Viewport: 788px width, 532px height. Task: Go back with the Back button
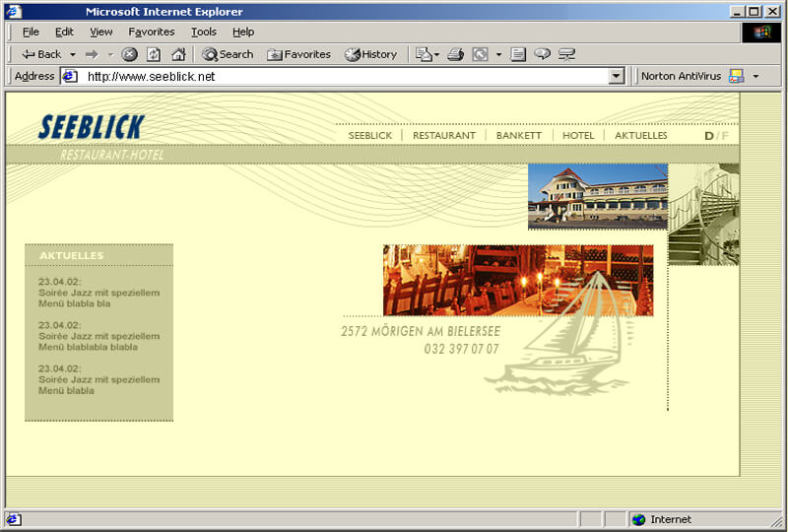(x=41, y=54)
